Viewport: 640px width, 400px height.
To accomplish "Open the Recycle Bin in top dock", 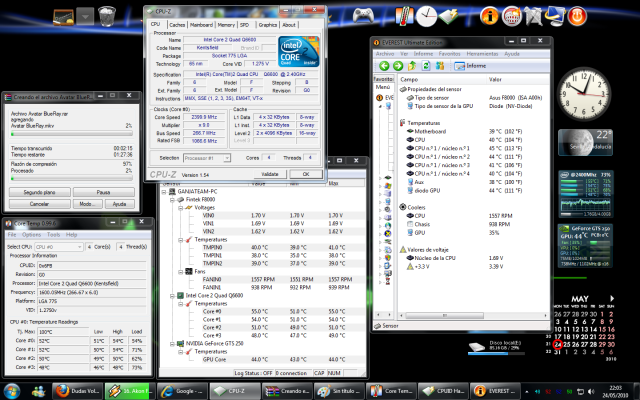I will [x=107, y=16].
